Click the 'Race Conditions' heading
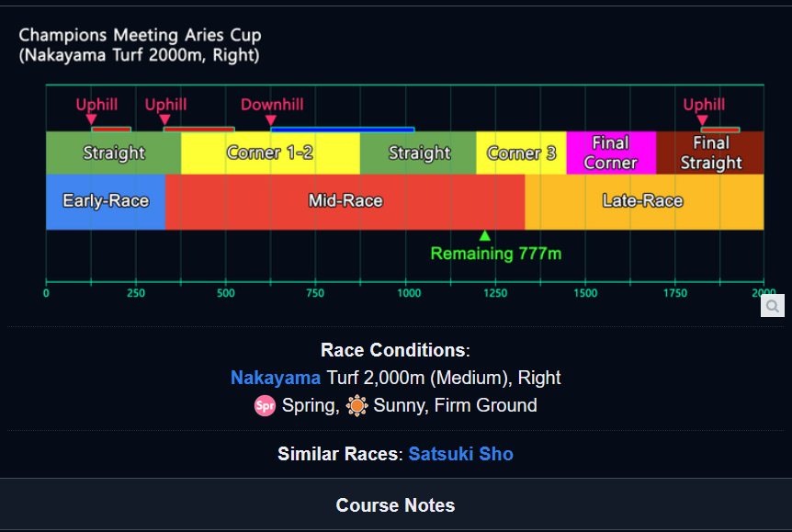The width and height of the screenshot is (792, 532). tap(395, 350)
